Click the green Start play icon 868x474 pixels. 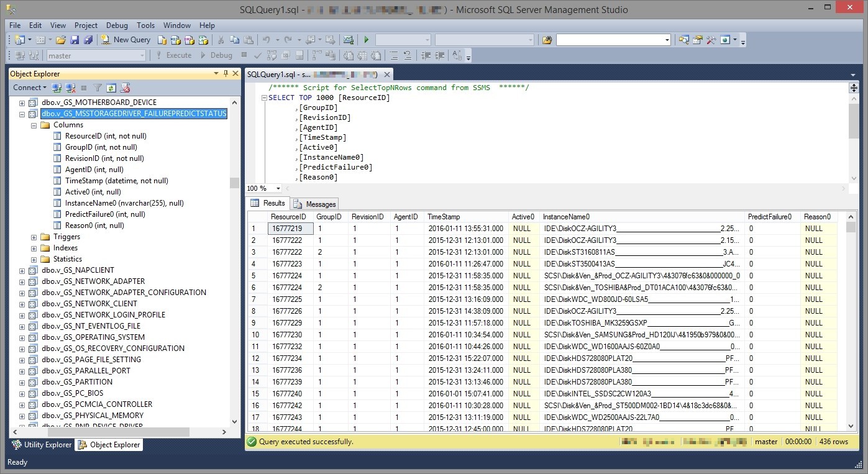367,40
